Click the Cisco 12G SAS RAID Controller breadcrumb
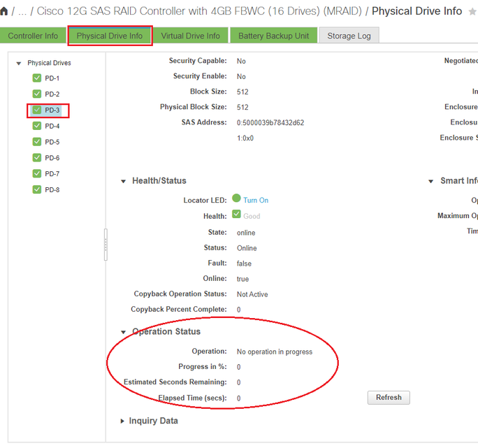Screen dimensions: 478x448 (x=199, y=11)
